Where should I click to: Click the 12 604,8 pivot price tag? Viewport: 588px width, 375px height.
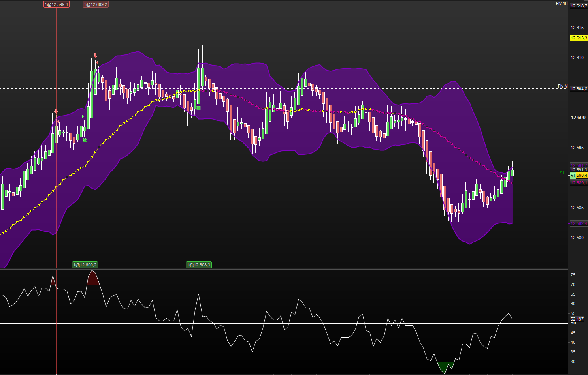[579, 89]
